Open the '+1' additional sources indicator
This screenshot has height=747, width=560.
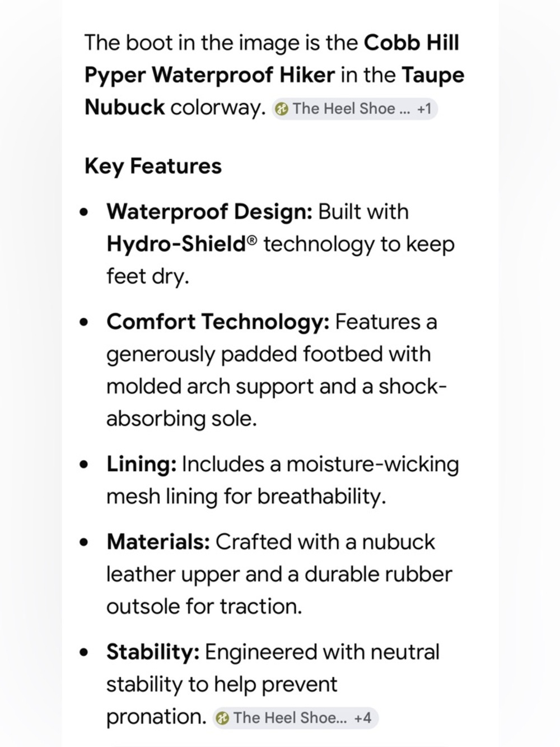(x=424, y=109)
